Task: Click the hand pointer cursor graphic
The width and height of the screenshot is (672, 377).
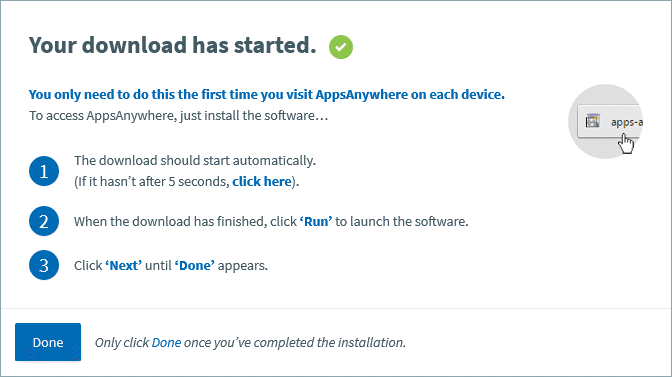Action: pos(626,144)
